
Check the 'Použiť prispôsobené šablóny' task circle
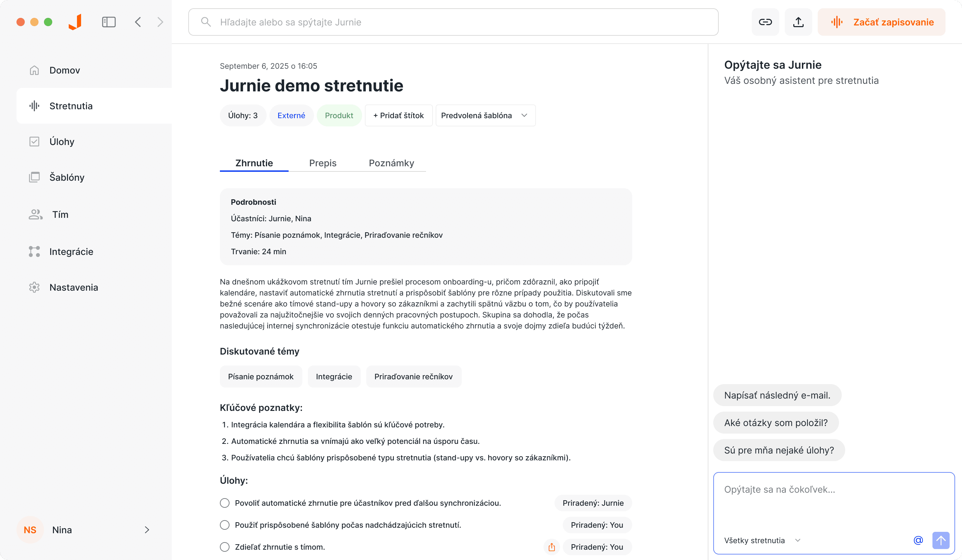point(224,525)
